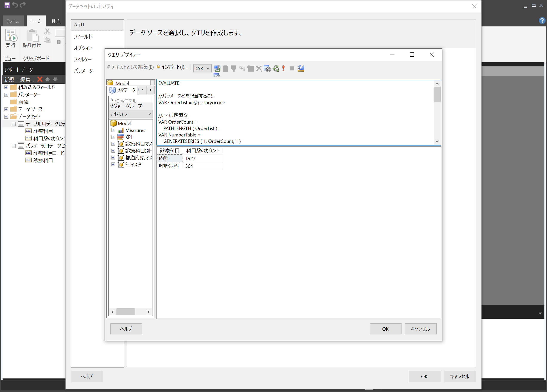The width and height of the screenshot is (547, 392).
Task: Expand the Measures node in the metadata tree
Action: click(x=113, y=130)
